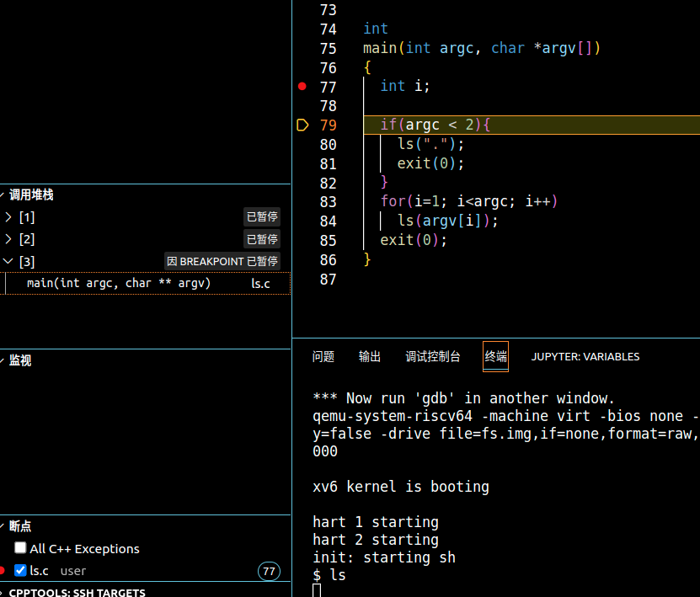Expand thread [2] in the call stack

(x=8, y=239)
